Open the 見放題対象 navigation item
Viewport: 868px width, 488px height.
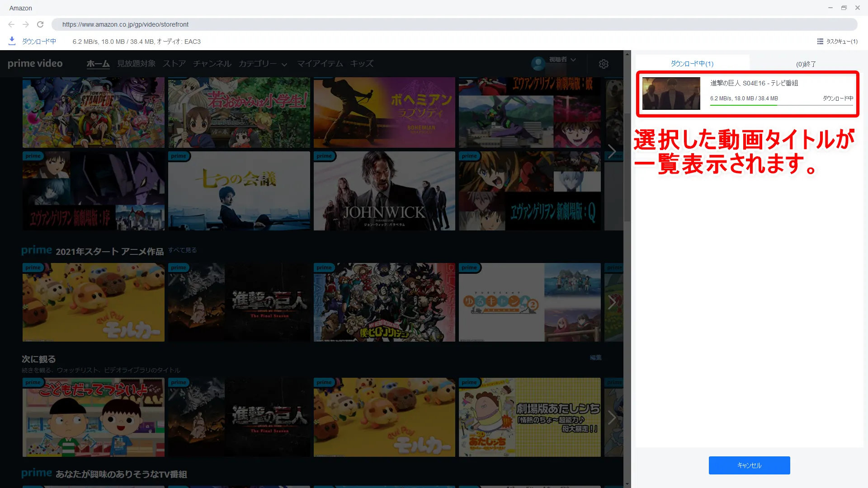pos(136,64)
